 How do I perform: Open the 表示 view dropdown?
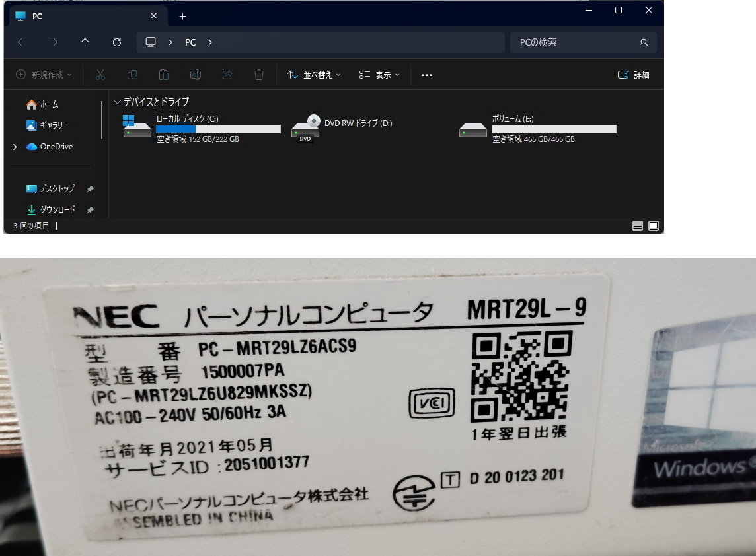(379, 75)
